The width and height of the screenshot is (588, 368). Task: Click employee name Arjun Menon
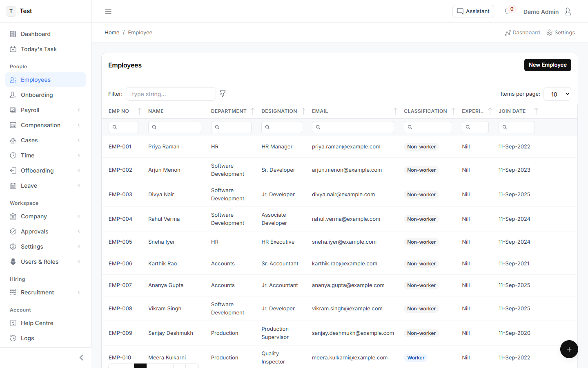(x=164, y=170)
